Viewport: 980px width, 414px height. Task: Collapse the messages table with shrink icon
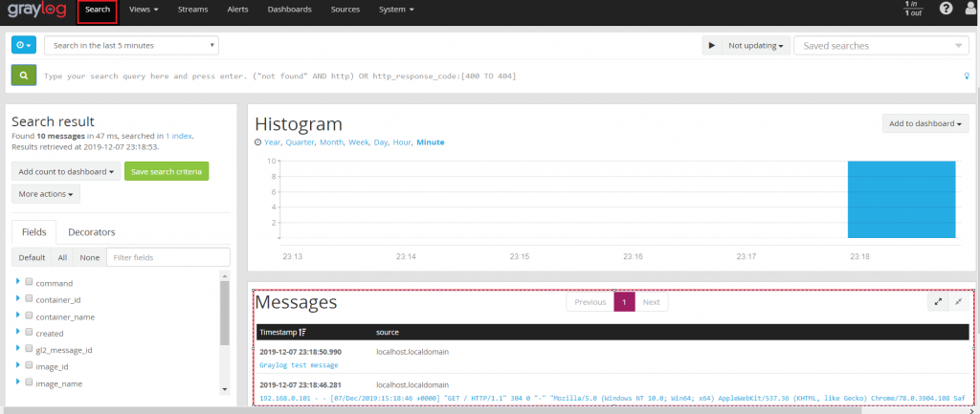(958, 301)
